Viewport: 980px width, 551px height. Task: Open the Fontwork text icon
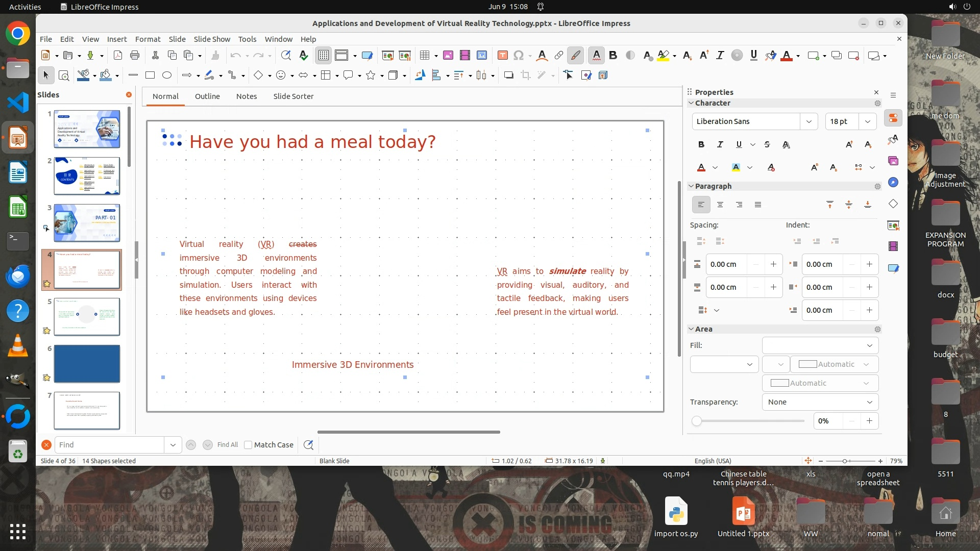pos(542,56)
